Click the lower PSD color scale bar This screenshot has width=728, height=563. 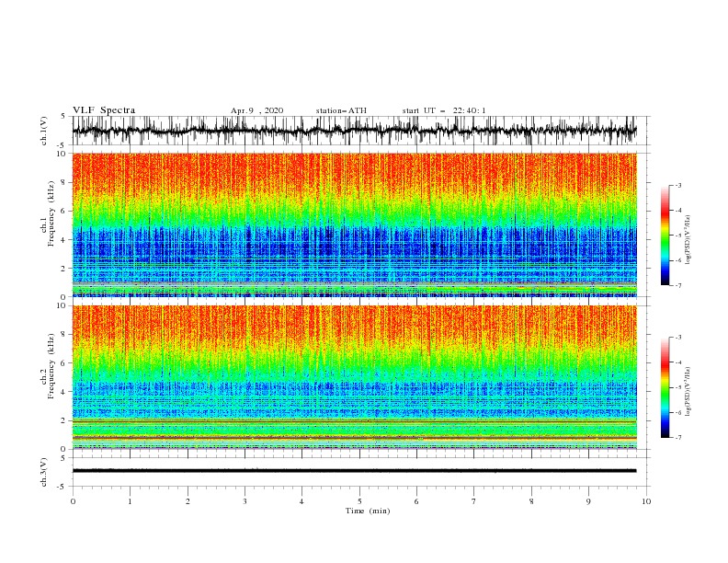[665, 387]
